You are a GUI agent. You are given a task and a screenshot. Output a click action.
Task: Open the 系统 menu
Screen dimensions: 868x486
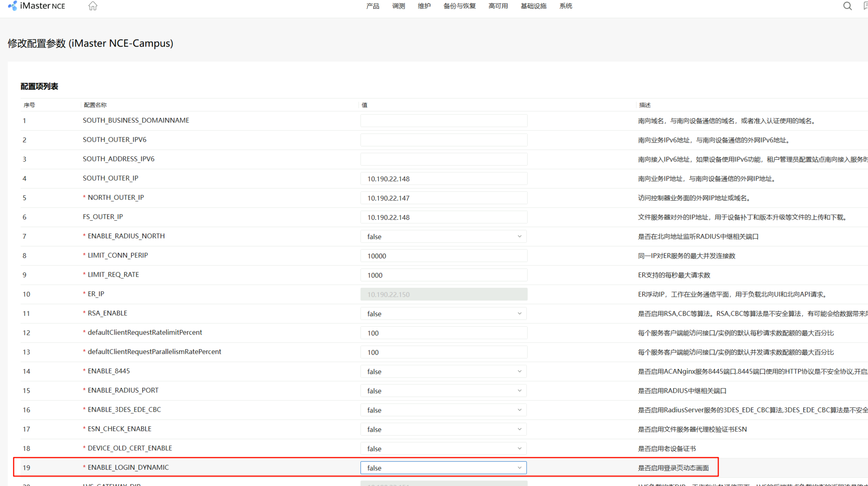coord(566,6)
